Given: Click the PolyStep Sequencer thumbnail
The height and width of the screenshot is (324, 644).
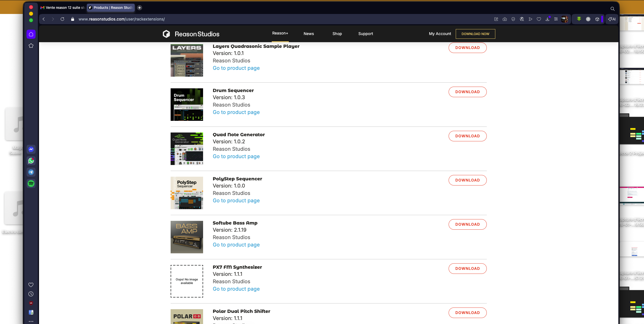Looking at the screenshot, I should [187, 193].
